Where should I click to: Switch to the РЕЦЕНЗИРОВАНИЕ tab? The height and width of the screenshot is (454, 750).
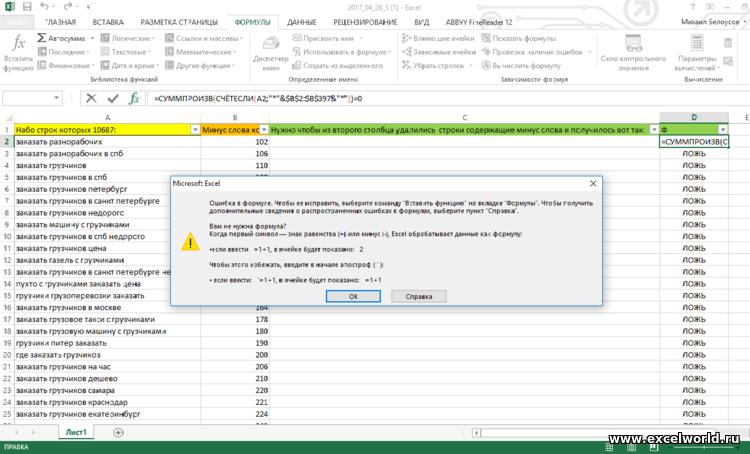[x=365, y=22]
